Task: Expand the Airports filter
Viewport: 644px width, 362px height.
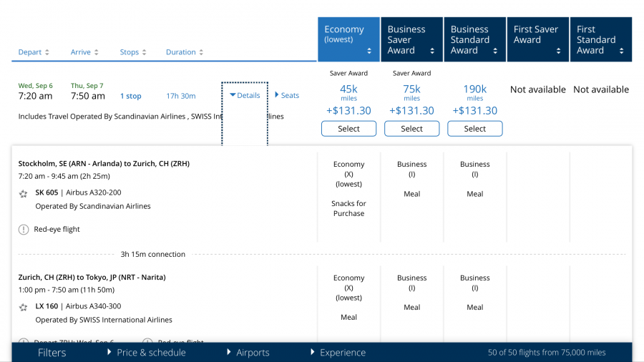Action: [248, 353]
